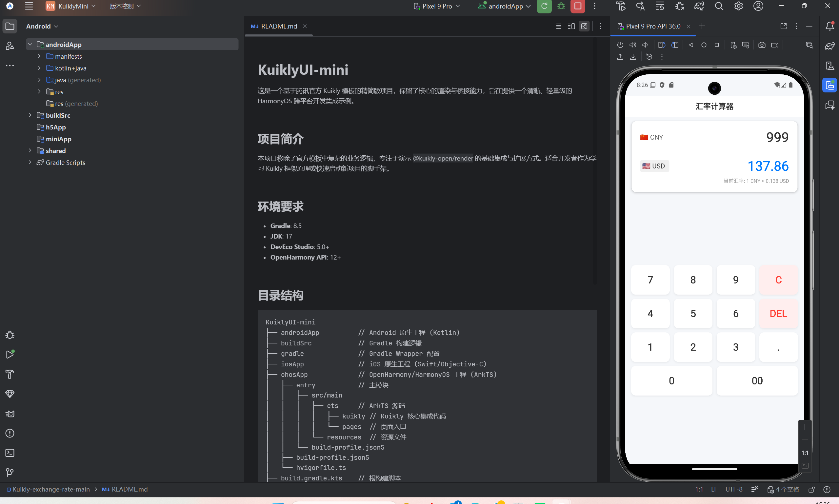Image resolution: width=839 pixels, height=504 pixels.
Task: Click the Debug androidApp bug icon
Action: point(561,6)
